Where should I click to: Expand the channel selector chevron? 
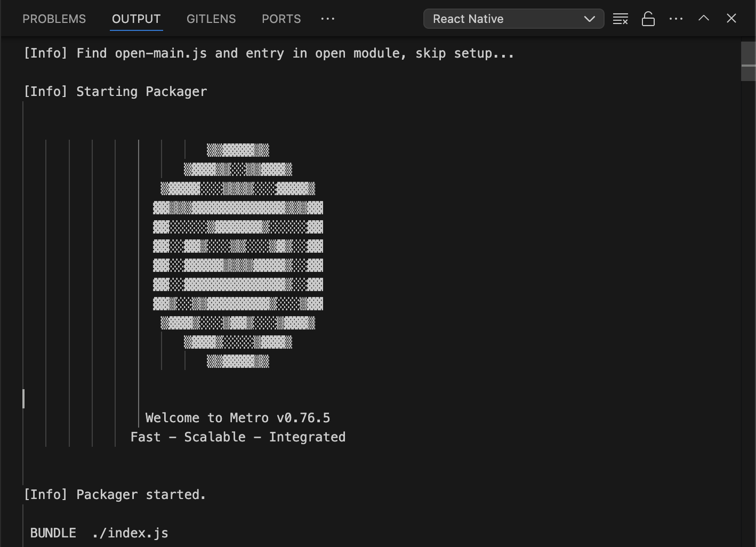pyautogui.click(x=590, y=19)
